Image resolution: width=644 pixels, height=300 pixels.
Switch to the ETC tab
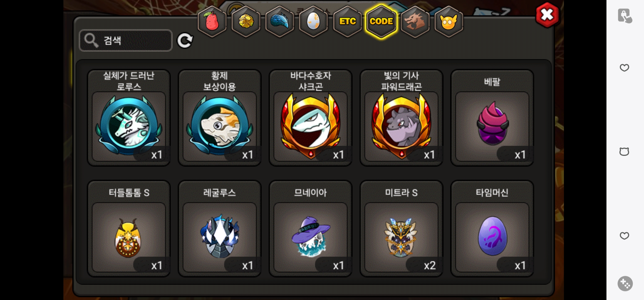(x=347, y=21)
